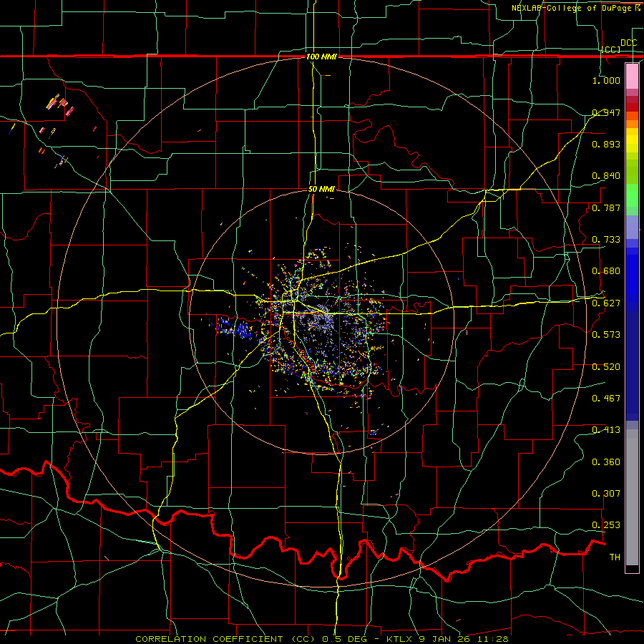Select the 100 NMI range ring label

(321, 57)
